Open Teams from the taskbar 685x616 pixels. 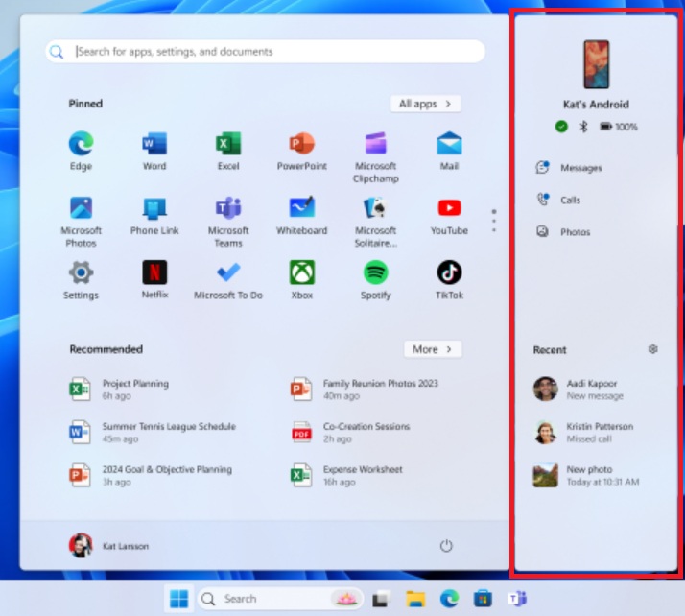517,599
